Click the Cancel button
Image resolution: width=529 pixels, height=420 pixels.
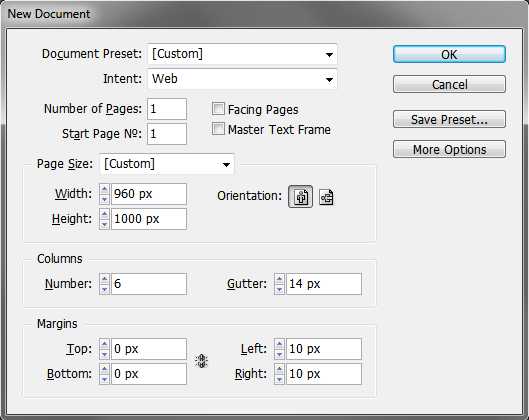449,84
